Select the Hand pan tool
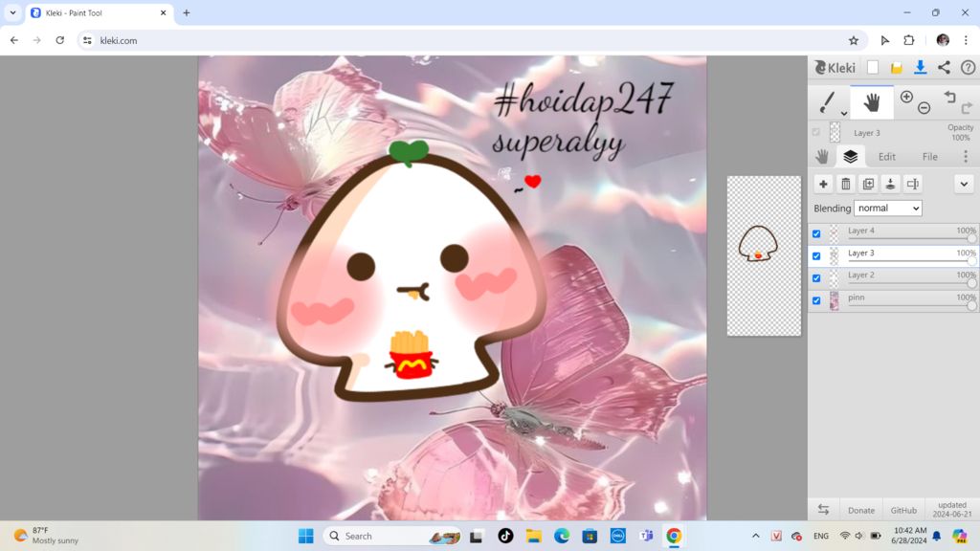The height and width of the screenshot is (551, 980). point(871,102)
